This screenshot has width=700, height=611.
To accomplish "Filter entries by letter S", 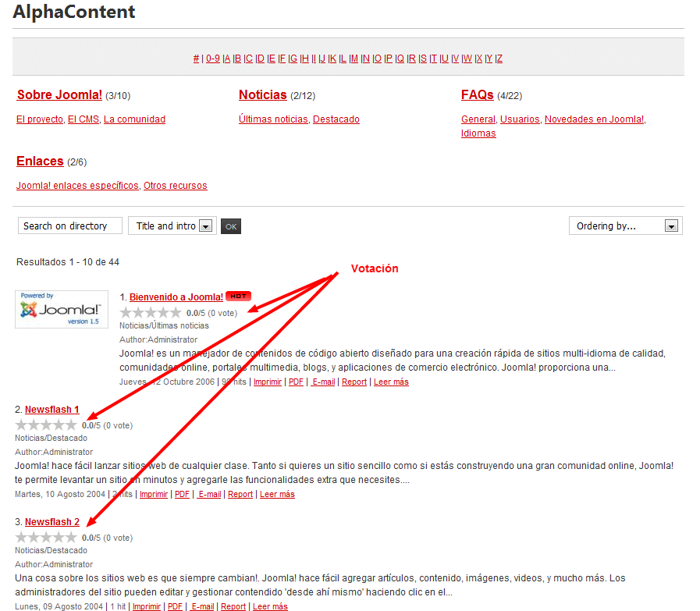I will (x=423, y=59).
